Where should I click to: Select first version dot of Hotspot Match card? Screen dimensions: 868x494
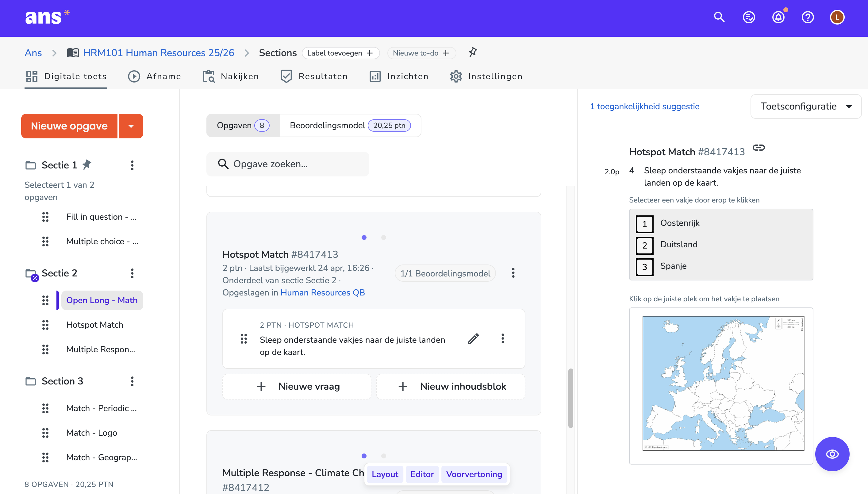[364, 237]
